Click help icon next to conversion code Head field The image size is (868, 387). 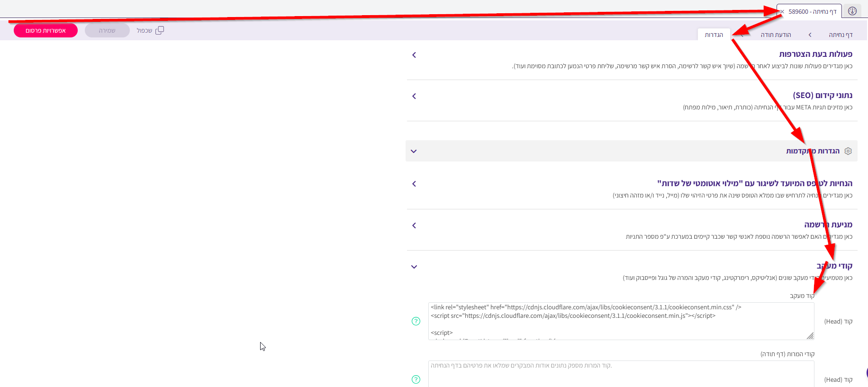416,379
